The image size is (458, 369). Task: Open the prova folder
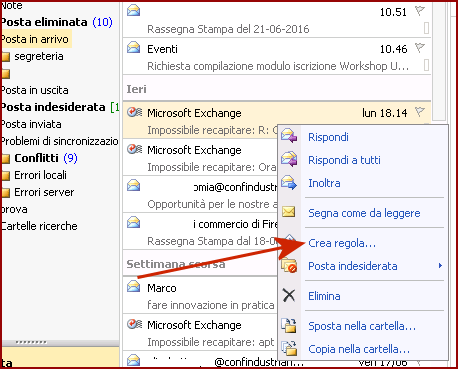click(x=14, y=209)
